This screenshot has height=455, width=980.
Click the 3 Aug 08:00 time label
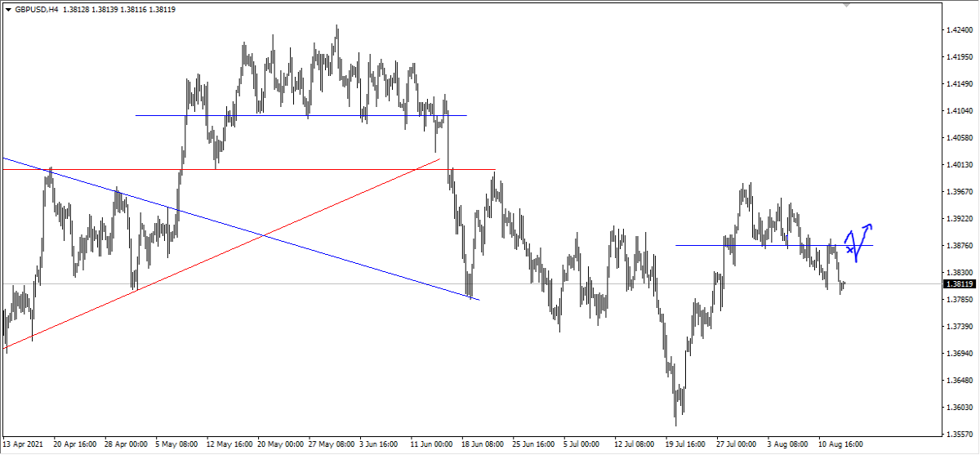coord(789,445)
